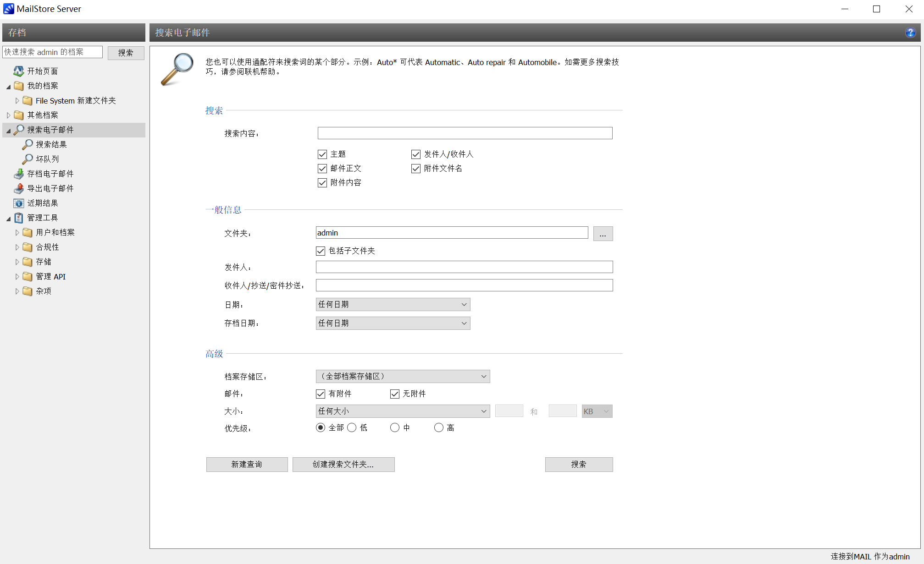Expand the File System 新建文件夹 node
The height and width of the screenshot is (564, 924).
coord(17,101)
